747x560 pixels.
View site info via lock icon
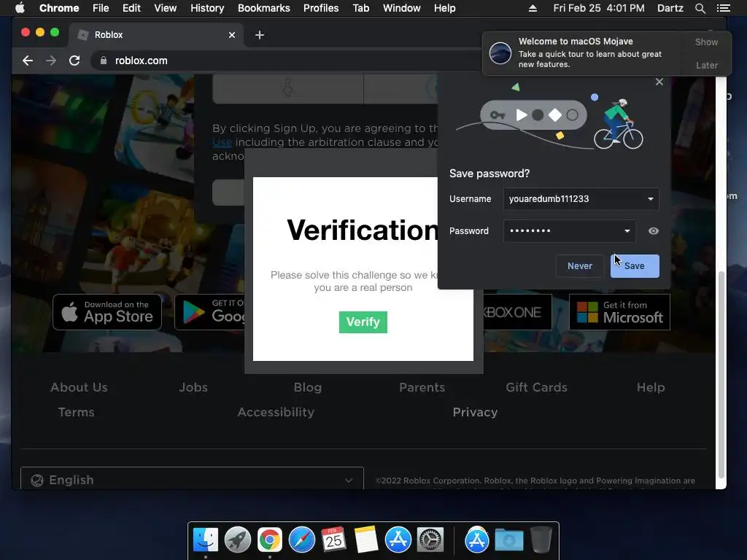point(103,61)
